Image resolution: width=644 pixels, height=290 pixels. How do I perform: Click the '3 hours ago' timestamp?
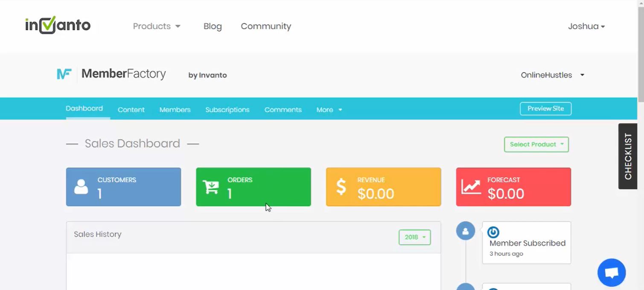click(x=506, y=254)
